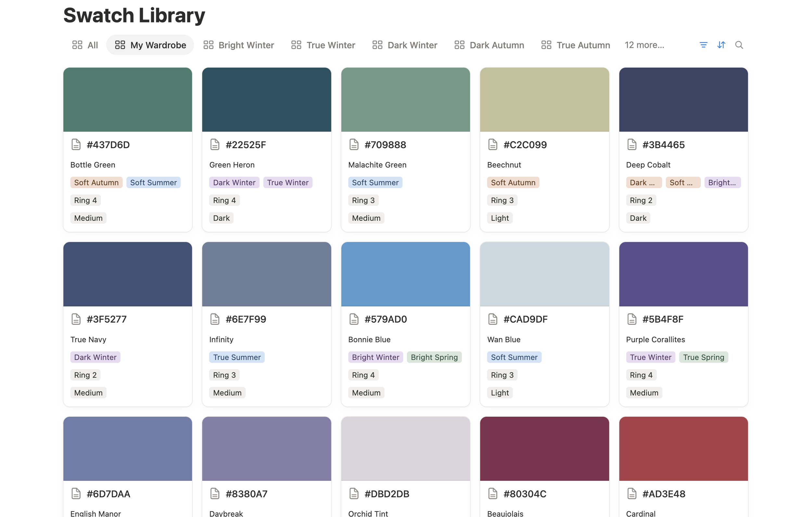Switch to the All view tab
The width and height of the screenshot is (812, 517).
(85, 45)
